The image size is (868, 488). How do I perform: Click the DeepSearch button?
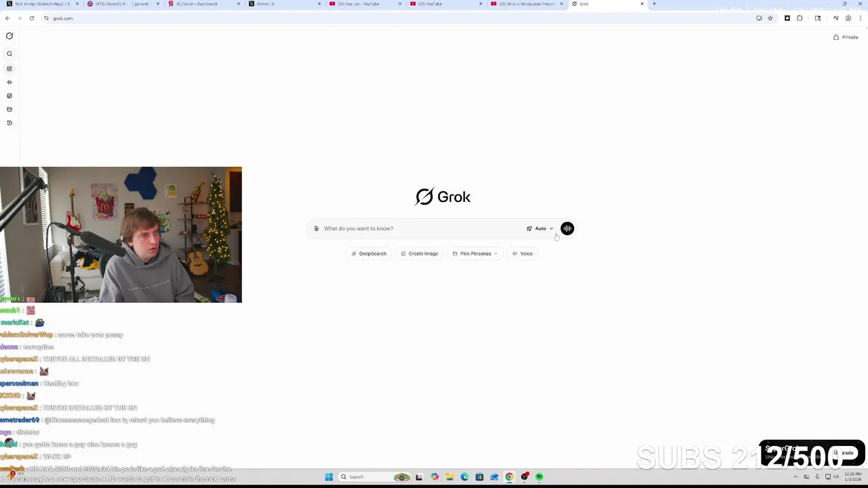369,253
